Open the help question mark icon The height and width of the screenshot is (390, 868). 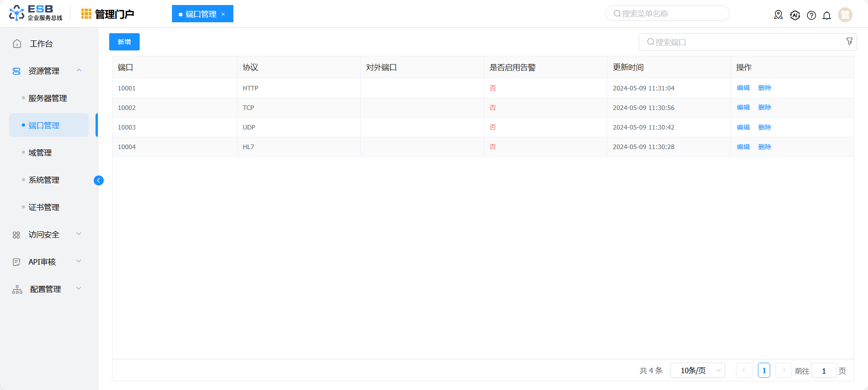(x=811, y=15)
